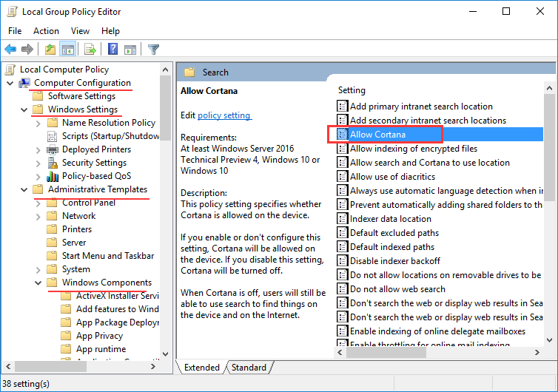Click settings list scroll down arrow

549,340
